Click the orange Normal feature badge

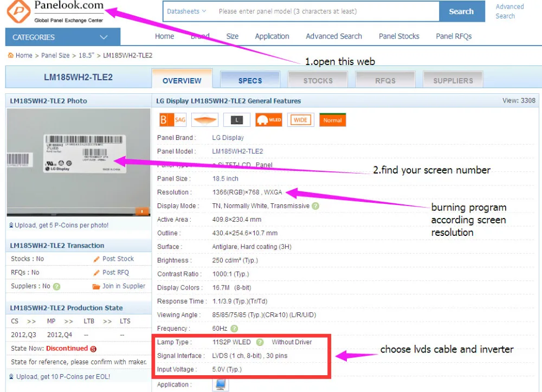click(x=332, y=120)
